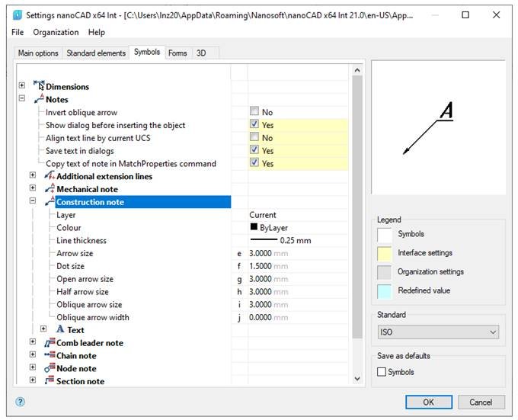Click the Line thickness 0.25 mm value
Screen dimensions: 518x420
[x=298, y=241]
